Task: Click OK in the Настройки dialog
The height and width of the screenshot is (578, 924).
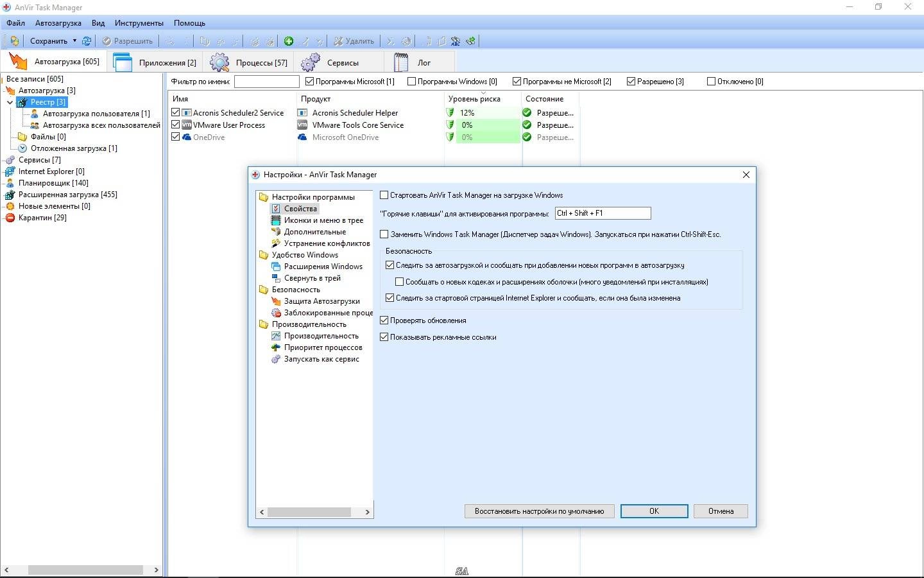Action: [x=654, y=511]
